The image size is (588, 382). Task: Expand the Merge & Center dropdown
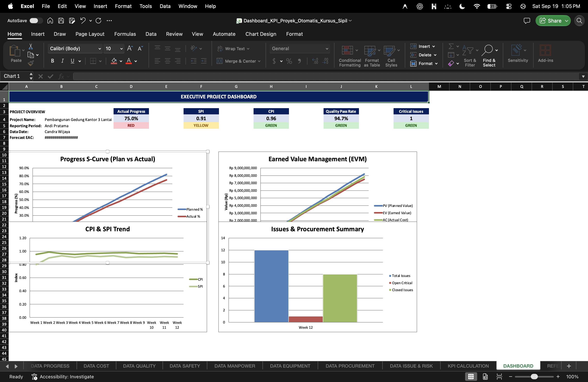pyautogui.click(x=259, y=61)
